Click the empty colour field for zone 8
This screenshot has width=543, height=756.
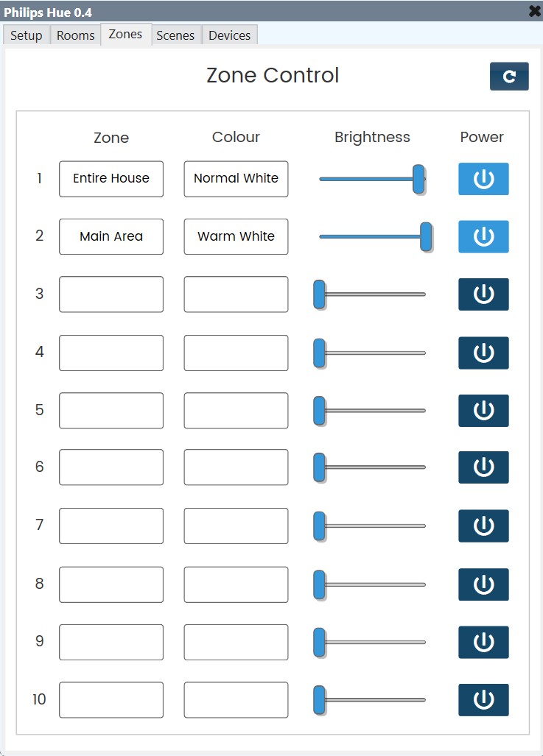point(236,584)
